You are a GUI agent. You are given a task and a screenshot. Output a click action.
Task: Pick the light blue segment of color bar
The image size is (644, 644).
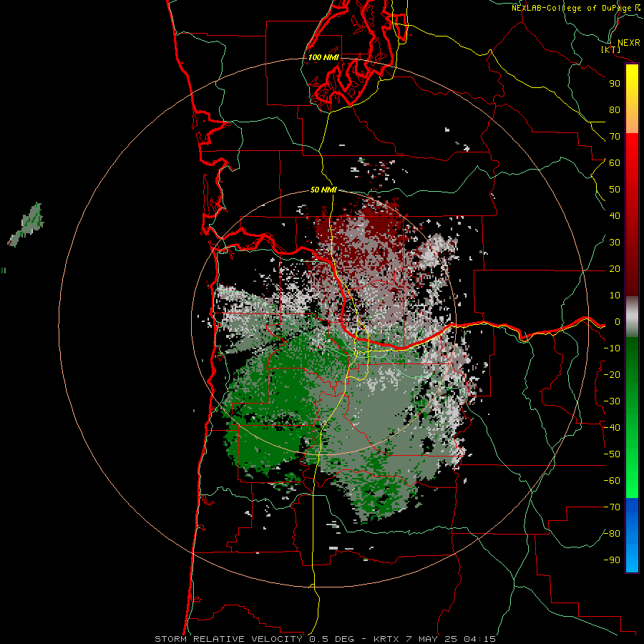632,560
